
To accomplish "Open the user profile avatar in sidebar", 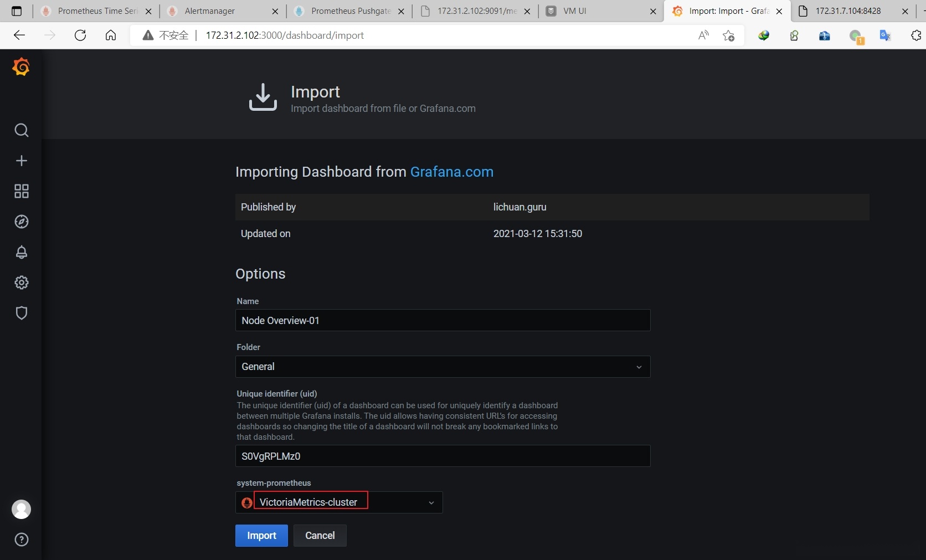I will 22,509.
